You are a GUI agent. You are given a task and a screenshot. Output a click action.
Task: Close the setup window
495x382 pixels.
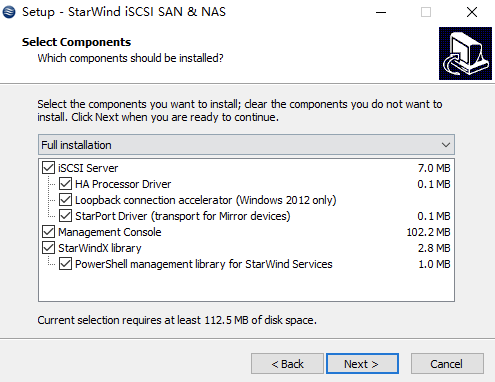pos(472,12)
